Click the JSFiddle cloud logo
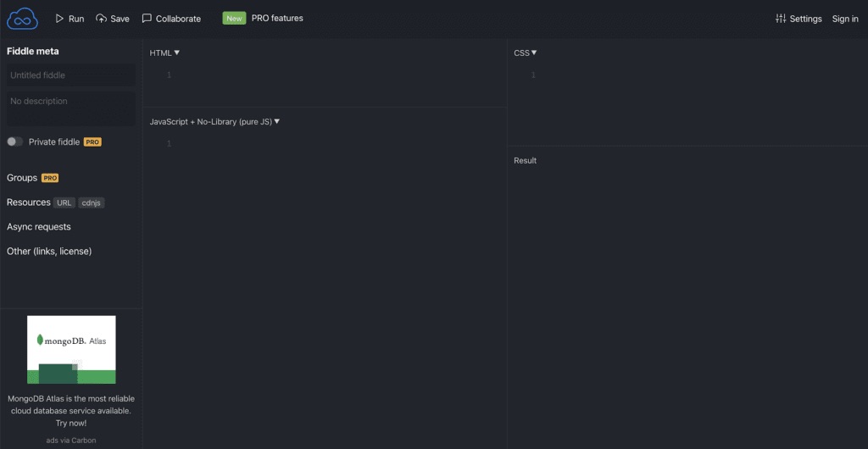The height and width of the screenshot is (449, 868). coord(24,18)
